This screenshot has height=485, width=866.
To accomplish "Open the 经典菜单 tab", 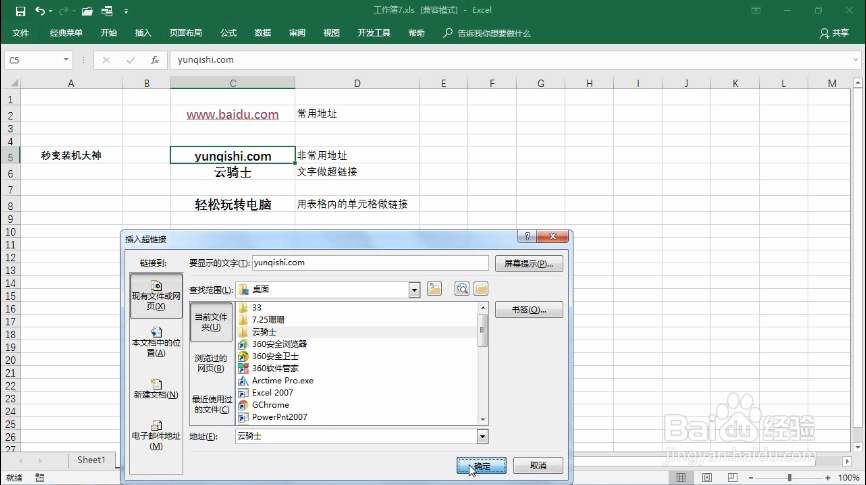I will coord(66,33).
